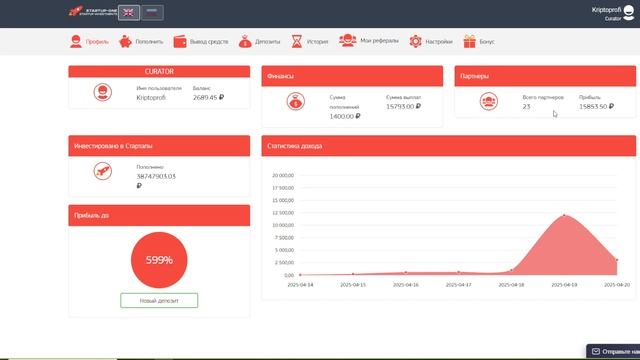Click the Статистика дохода header
The height and width of the screenshot is (360, 640).
point(449,146)
